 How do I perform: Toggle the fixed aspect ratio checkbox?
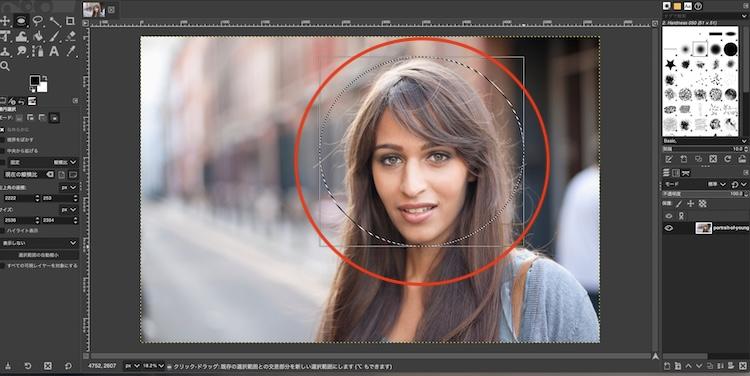coord(2,163)
